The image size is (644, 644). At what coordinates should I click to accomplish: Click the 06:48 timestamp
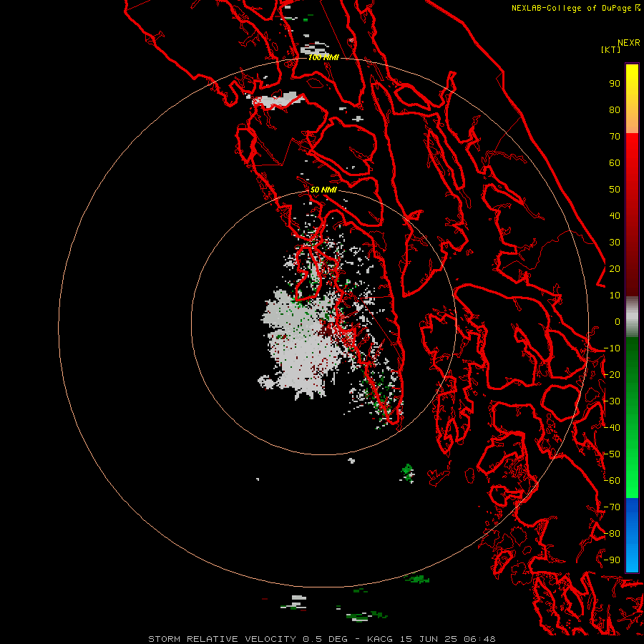[479, 639]
